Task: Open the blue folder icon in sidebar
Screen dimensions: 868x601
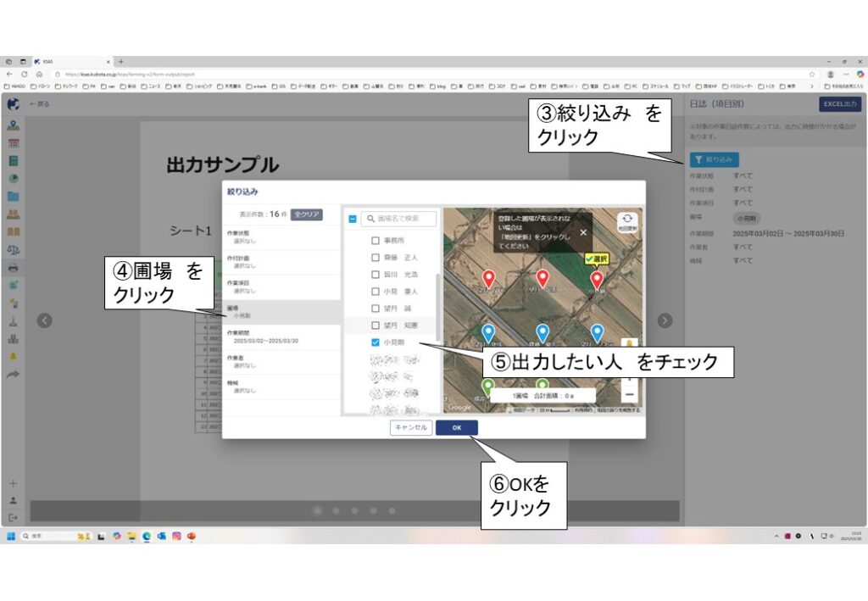Action: pos(14,196)
